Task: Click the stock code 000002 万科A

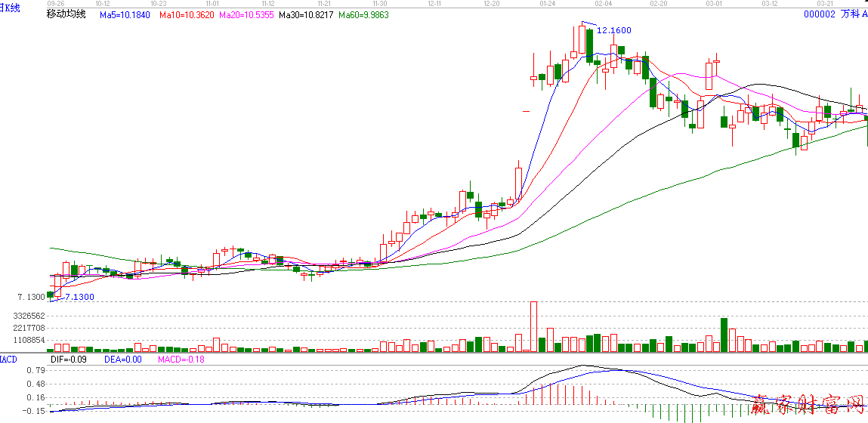Action: coord(835,14)
